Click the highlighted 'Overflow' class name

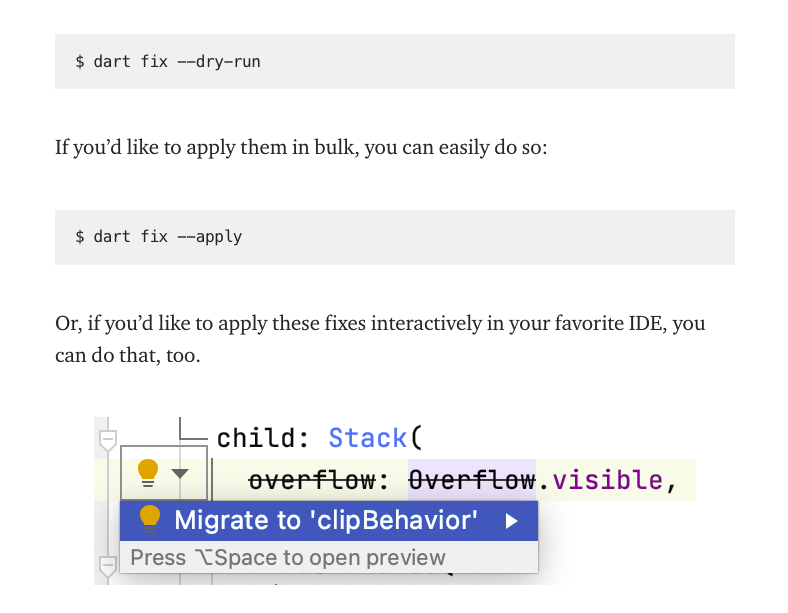[x=471, y=480]
